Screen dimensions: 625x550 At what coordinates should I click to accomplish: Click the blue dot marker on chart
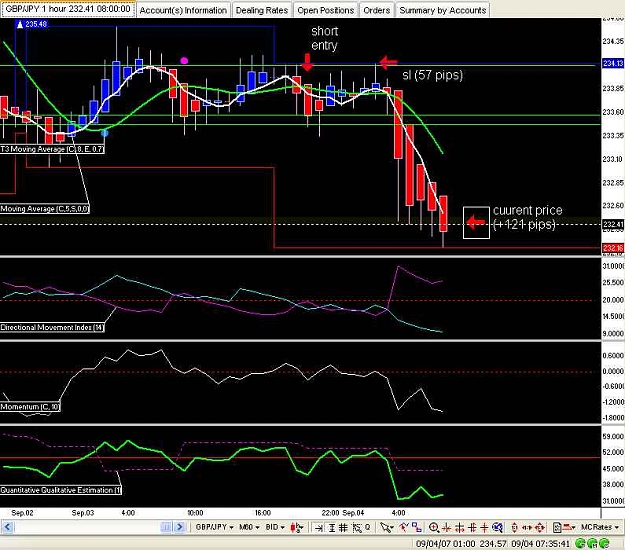104,133
